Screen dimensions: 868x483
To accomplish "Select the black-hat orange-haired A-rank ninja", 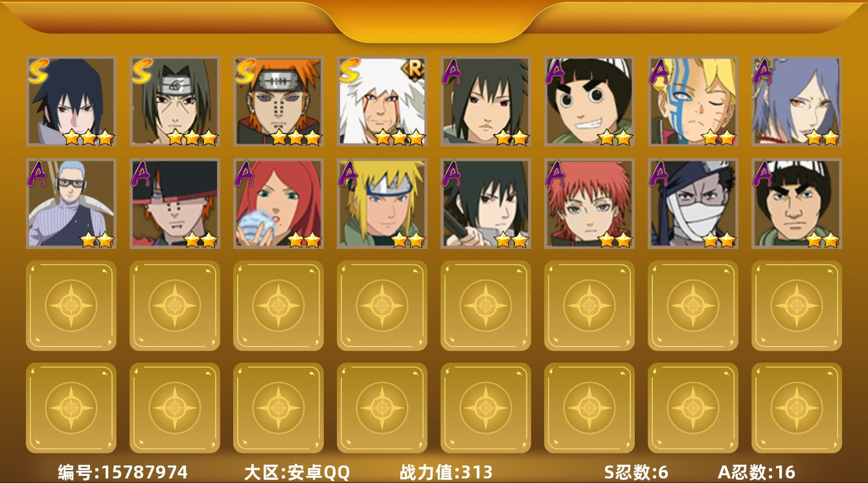I will click(175, 204).
